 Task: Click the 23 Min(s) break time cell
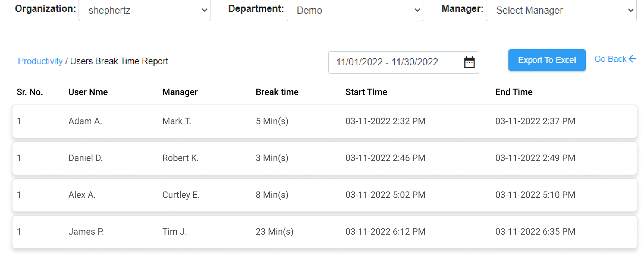(x=274, y=232)
